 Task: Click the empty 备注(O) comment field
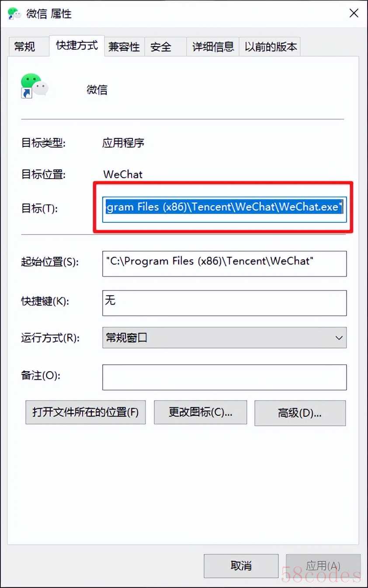(x=224, y=377)
